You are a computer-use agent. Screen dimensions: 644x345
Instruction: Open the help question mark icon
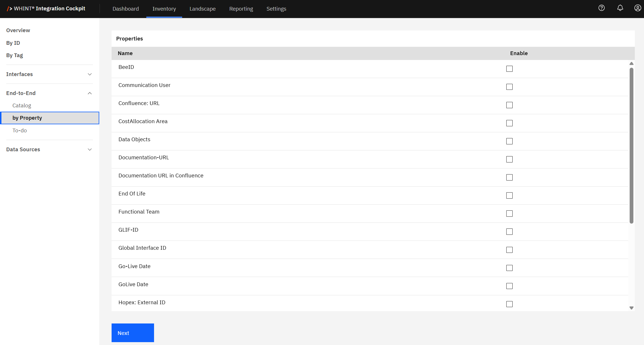point(602,8)
